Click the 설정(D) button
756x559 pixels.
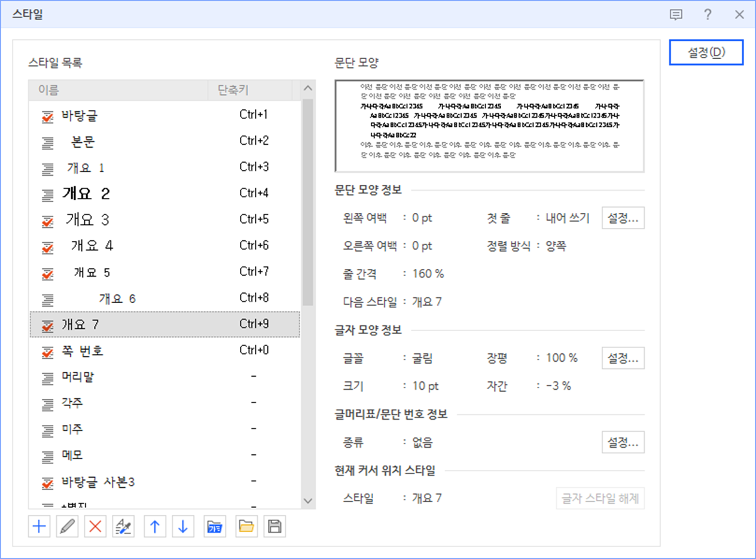[706, 52]
